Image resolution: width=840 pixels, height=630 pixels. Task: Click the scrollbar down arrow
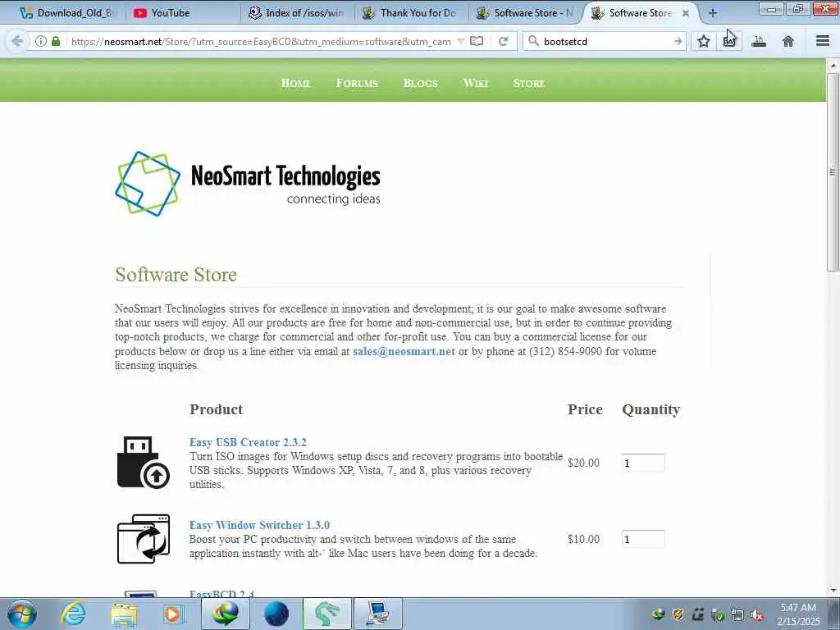point(833,591)
